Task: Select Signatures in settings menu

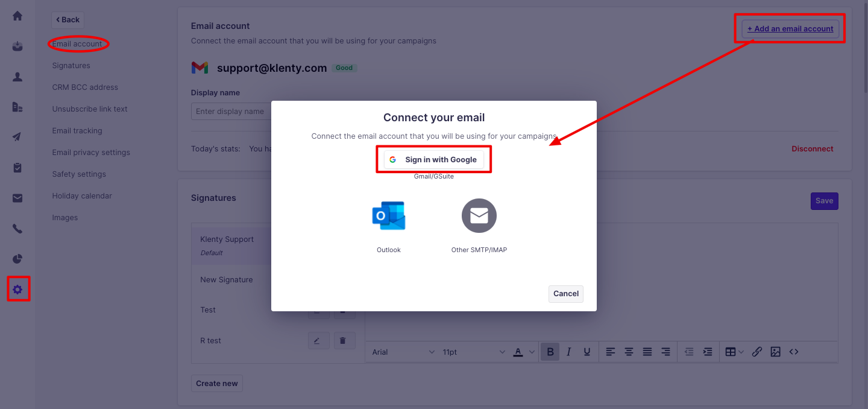Action: click(x=71, y=66)
